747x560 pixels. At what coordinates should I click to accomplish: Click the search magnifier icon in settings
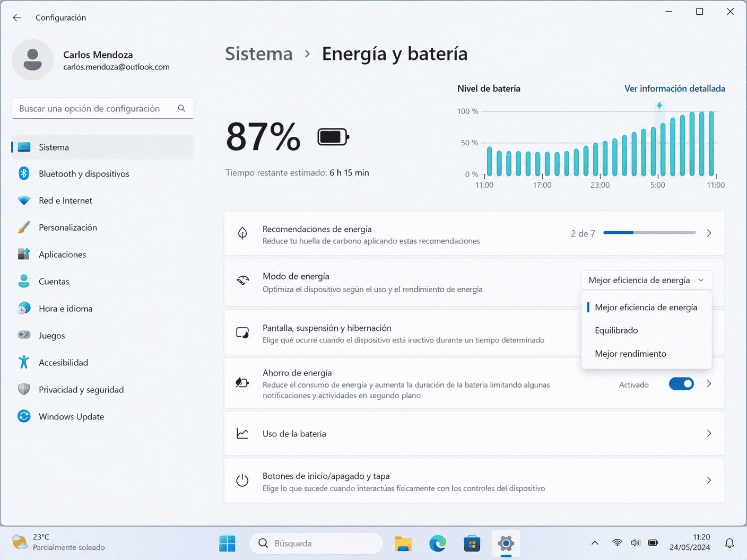pyautogui.click(x=181, y=108)
